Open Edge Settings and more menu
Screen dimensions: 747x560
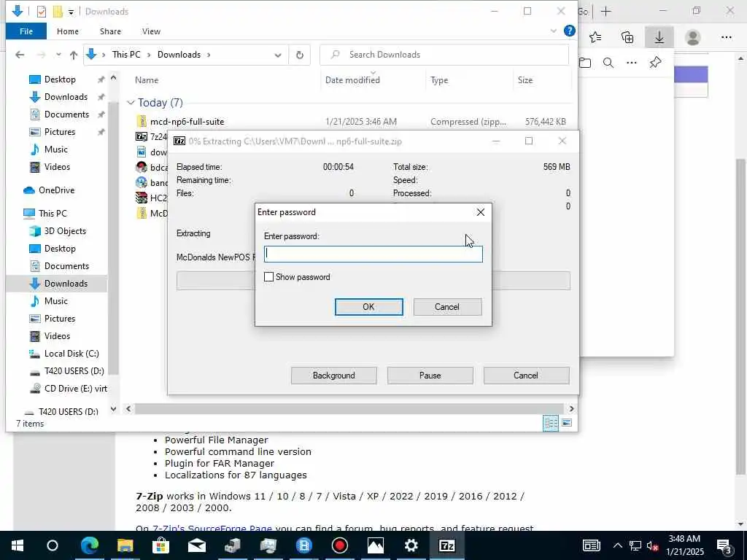pos(727,37)
